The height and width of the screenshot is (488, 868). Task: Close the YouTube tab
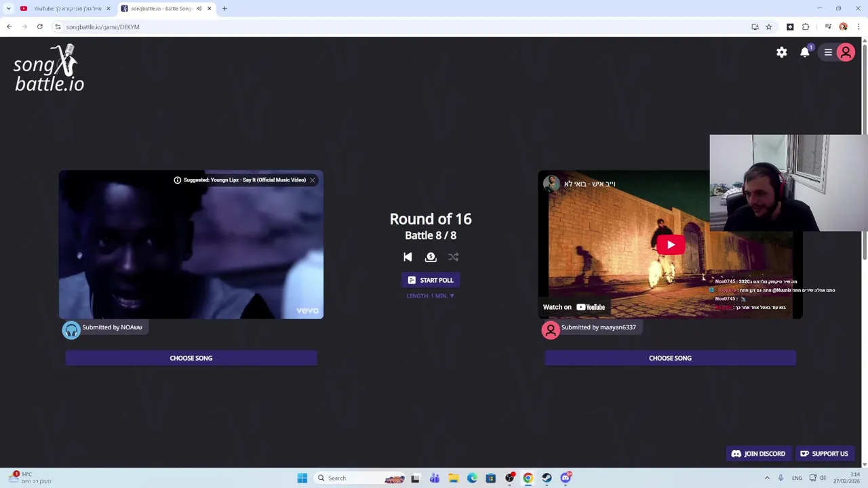108,8
